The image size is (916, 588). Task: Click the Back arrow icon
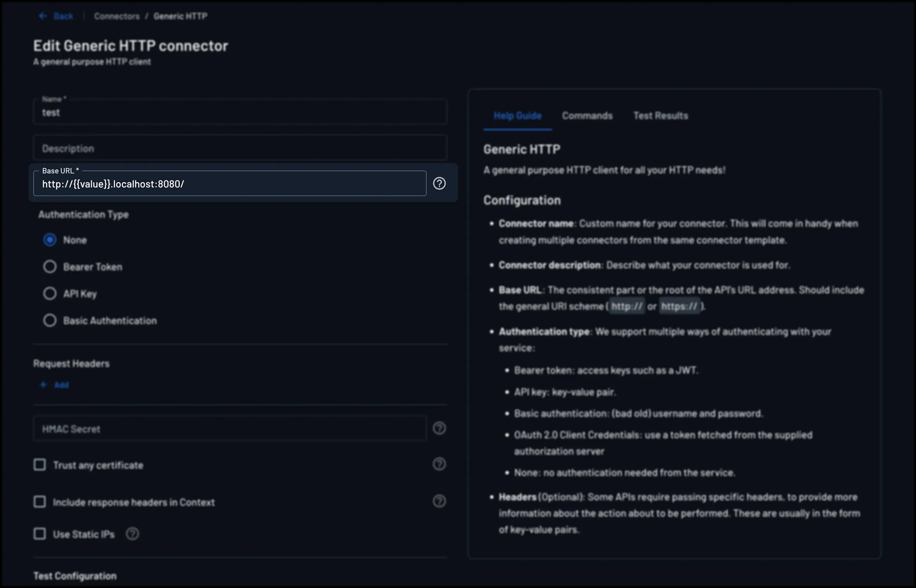click(43, 16)
